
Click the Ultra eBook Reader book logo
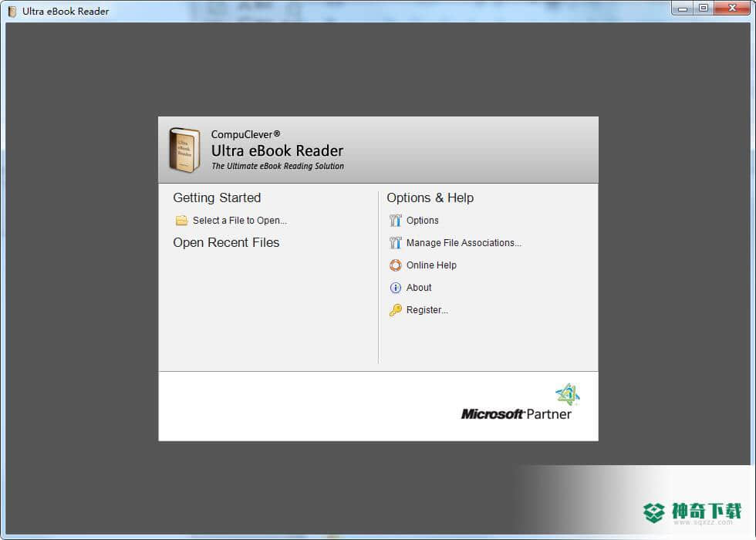click(184, 150)
